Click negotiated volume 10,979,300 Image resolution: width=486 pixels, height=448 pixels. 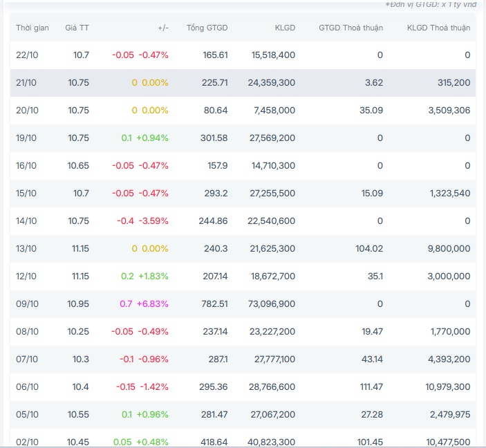click(447, 386)
